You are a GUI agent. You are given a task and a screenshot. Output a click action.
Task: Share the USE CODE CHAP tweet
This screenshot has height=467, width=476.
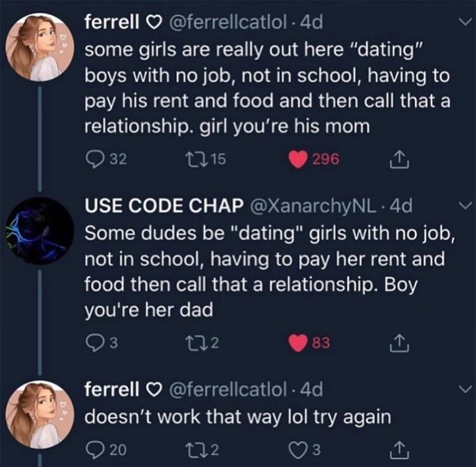tap(400, 343)
